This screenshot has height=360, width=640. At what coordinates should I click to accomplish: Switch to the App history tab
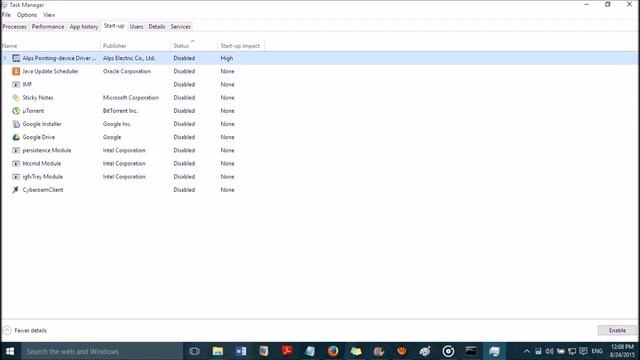[x=84, y=27]
